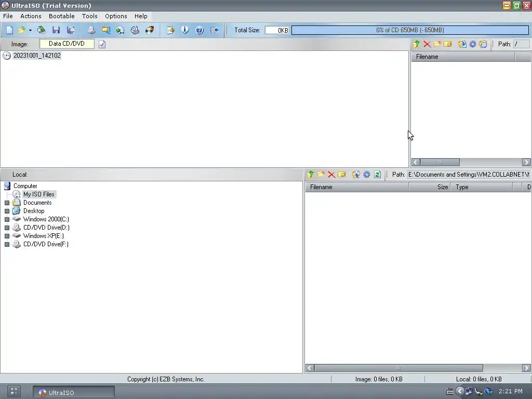Open image Info with the 'i' icon

point(185,30)
